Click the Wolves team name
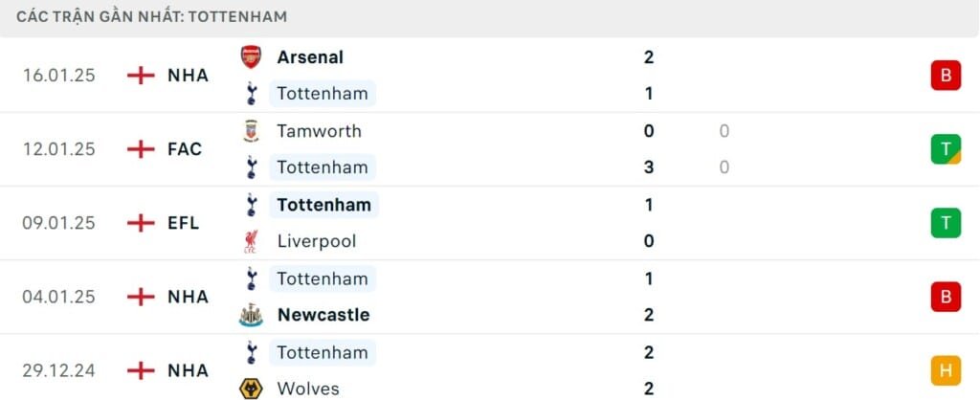Screen dimensions: 980x400 click(307, 389)
